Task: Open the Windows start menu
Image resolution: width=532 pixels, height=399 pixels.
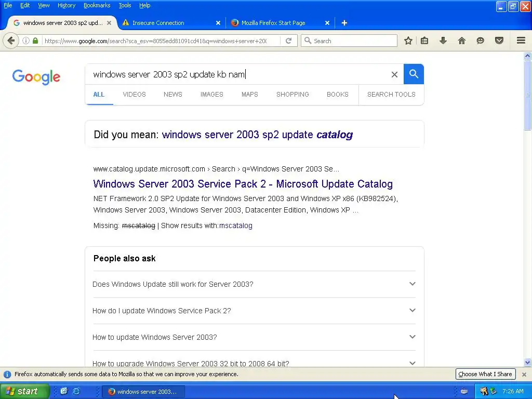Action: click(24, 391)
